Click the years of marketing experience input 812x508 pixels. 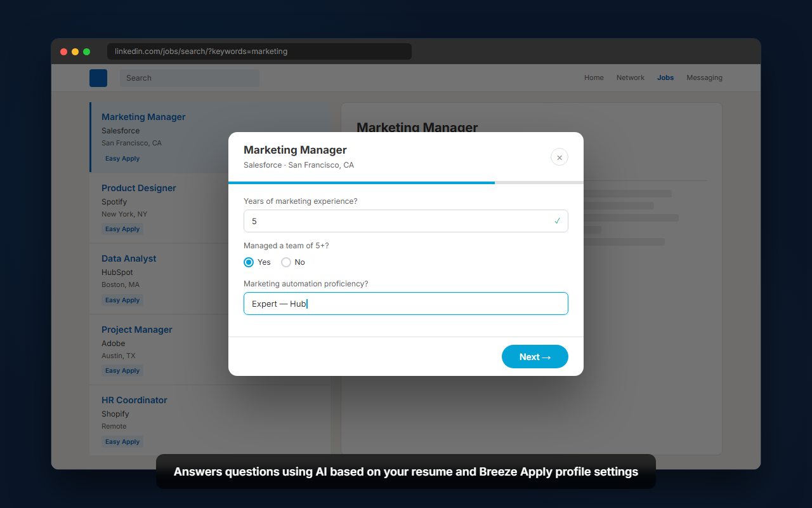click(406, 221)
